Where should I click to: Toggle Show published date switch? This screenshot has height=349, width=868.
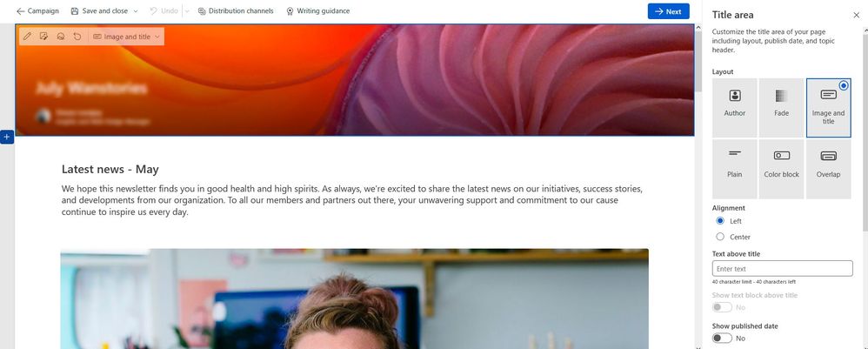(722, 338)
